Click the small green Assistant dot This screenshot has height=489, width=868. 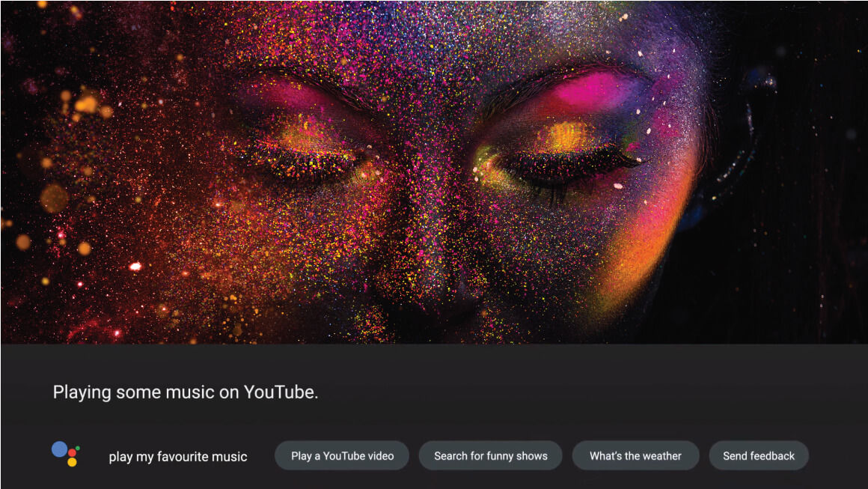coord(78,447)
